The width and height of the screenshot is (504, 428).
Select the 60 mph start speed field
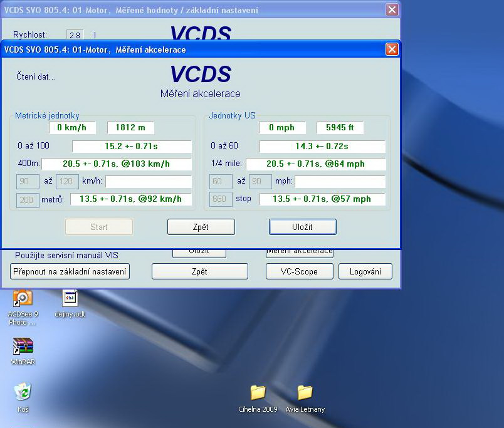[221, 182]
